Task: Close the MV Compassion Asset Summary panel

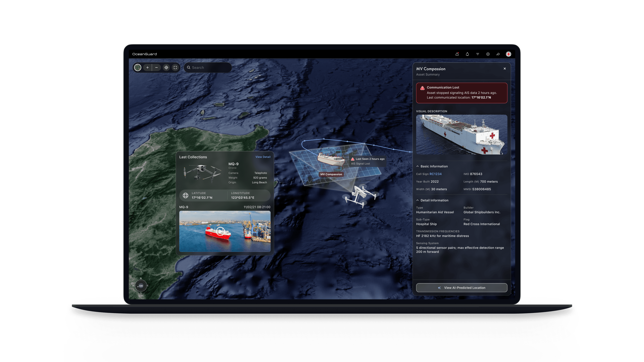Action: [504, 68]
